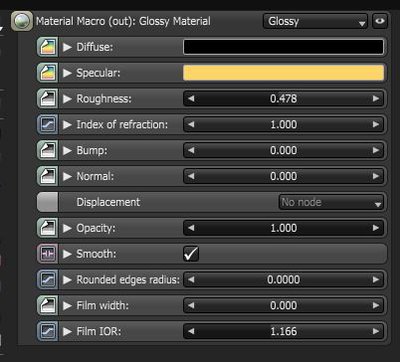Screen dimensions: 400x362
Task: Click the Normal value field 0.000
Action: coord(283,176)
